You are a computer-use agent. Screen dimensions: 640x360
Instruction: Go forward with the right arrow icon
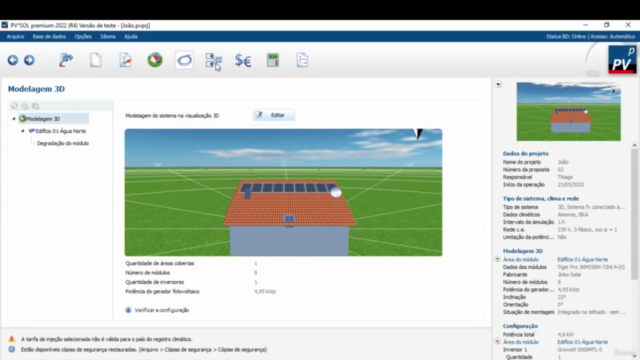pos(29,60)
